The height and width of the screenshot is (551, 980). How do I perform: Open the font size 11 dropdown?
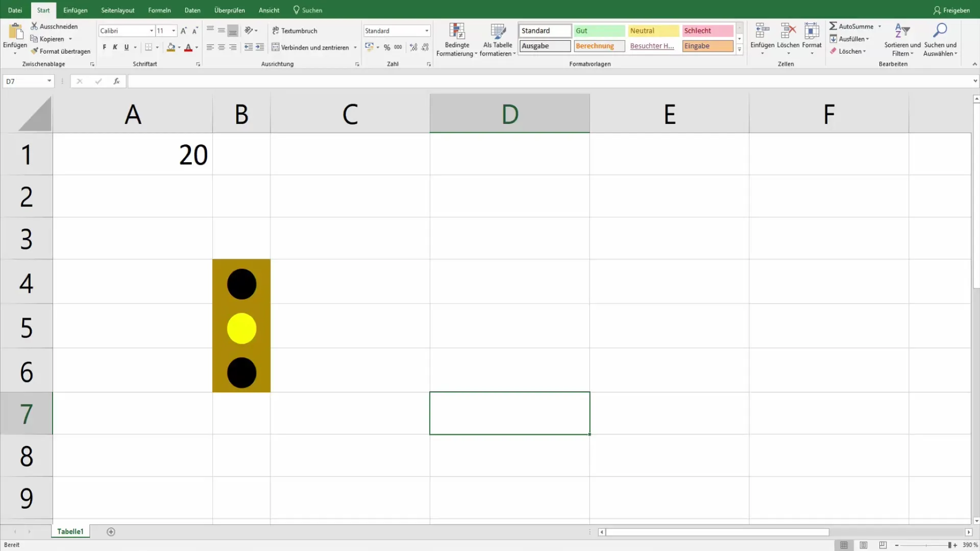pos(174,31)
